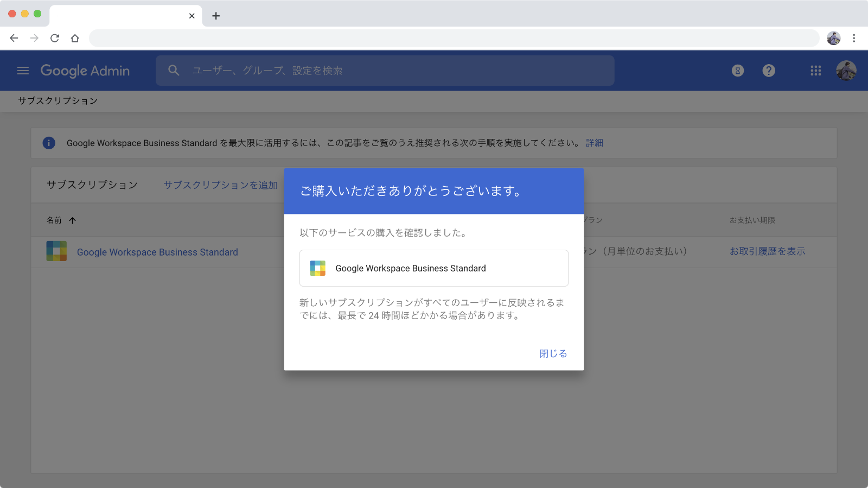Viewport: 868px width, 488px height.
Task: Click the Workspace icon in subscription row
Action: [x=56, y=251]
